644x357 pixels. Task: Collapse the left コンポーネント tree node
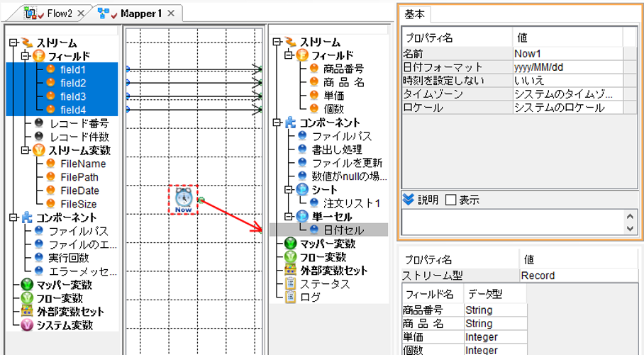[14, 217]
